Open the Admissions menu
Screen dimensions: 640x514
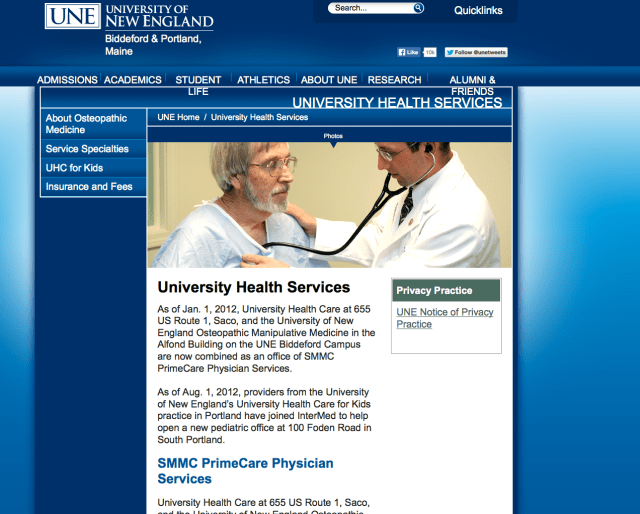(x=67, y=80)
